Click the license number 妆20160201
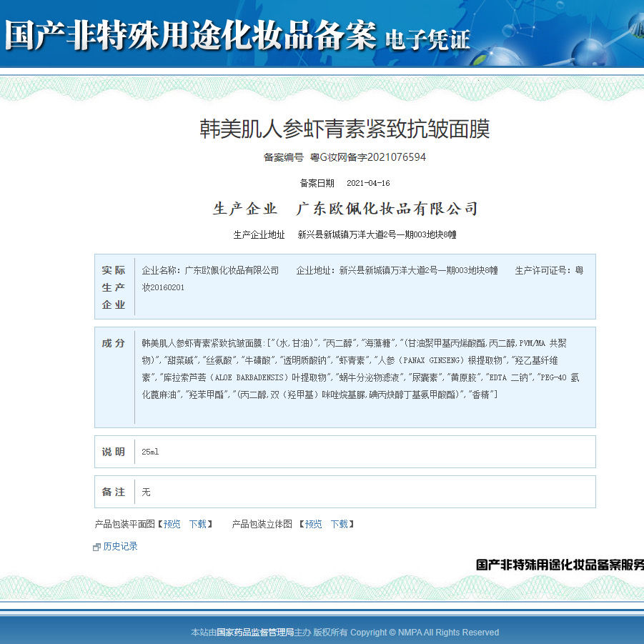Screen dimensions: 644x644 click(163, 287)
